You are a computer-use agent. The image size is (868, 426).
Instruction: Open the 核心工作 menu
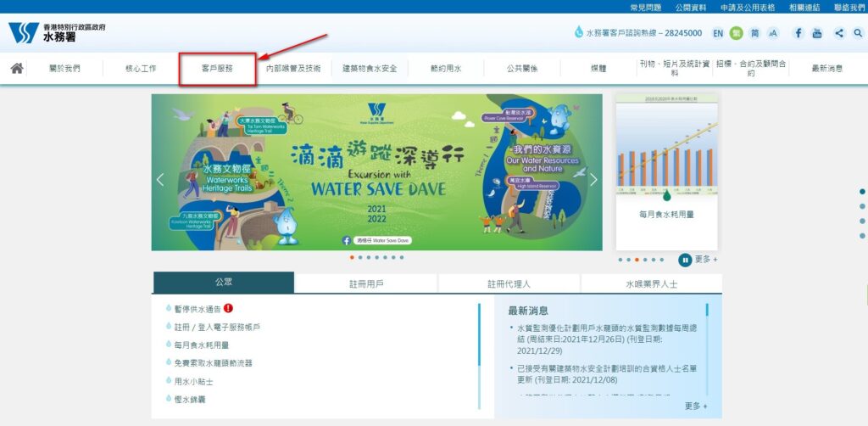point(141,69)
